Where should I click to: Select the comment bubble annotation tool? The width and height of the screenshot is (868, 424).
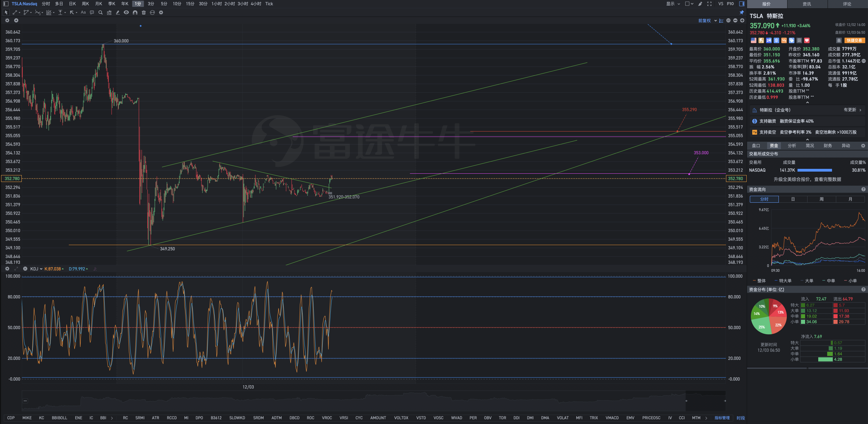[92, 12]
